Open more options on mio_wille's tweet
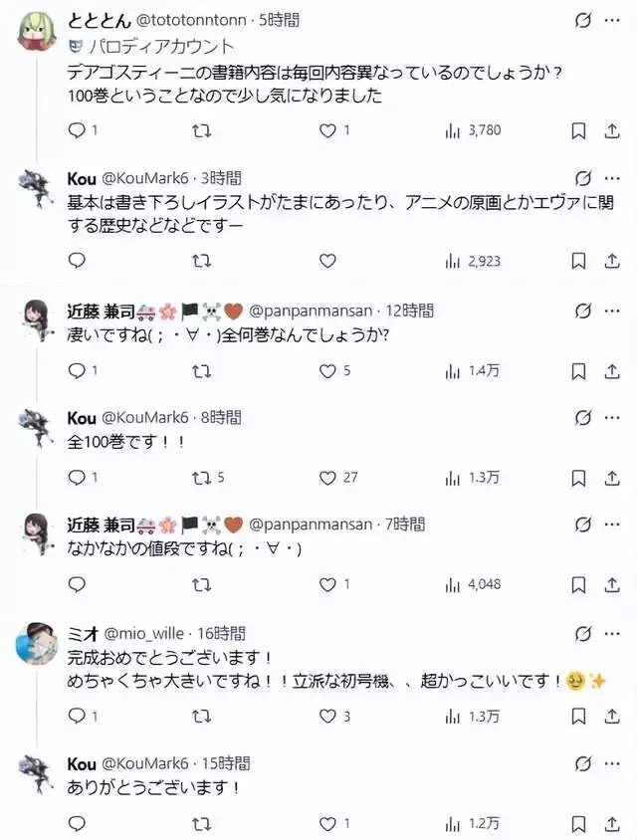The height and width of the screenshot is (840, 637). click(610, 634)
